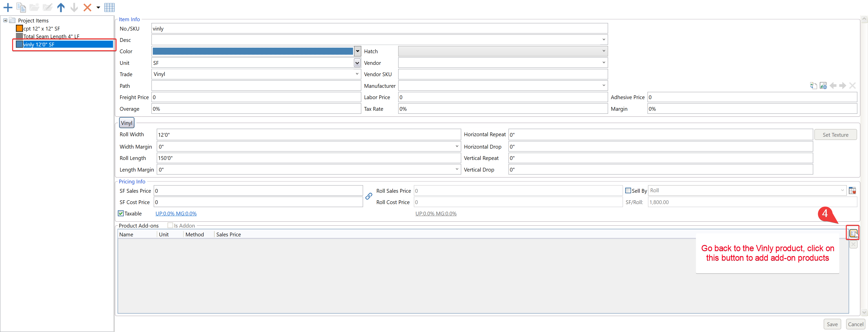This screenshot has width=868, height=332.
Task: Select cpt 12" x 12" SF item
Action: (x=41, y=29)
